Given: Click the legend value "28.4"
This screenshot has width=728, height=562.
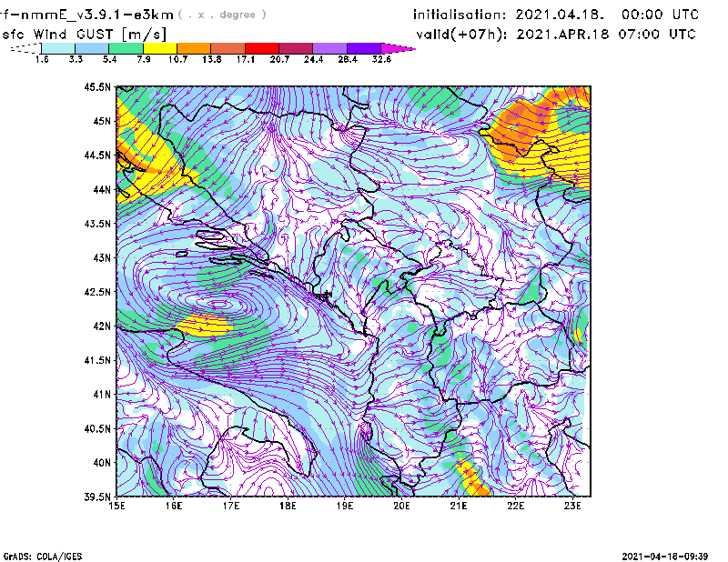Looking at the screenshot, I should (348, 59).
